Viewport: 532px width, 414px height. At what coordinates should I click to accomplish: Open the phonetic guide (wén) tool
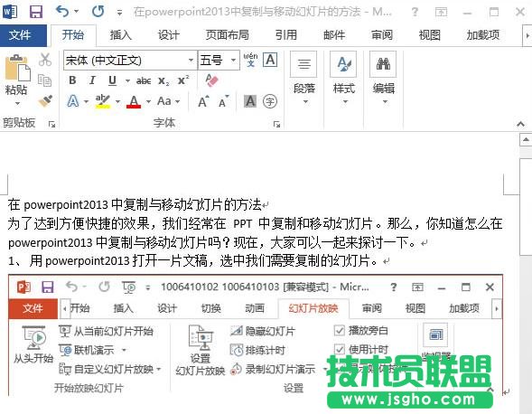coord(250,60)
